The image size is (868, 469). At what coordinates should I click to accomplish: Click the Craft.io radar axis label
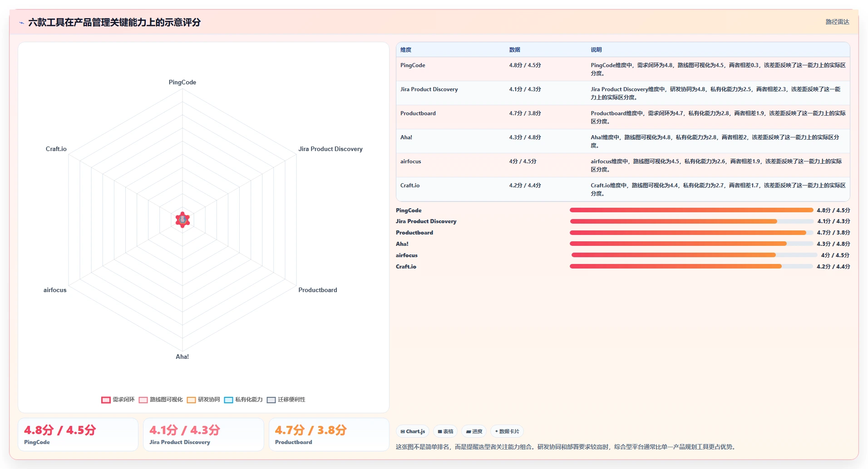tap(56, 149)
